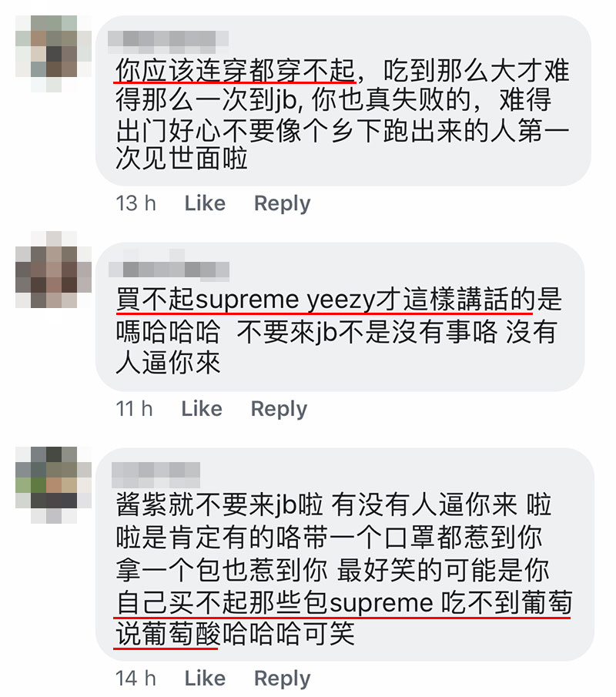Open third commenter's blurred profile picture
This screenshot has width=616, height=697.
(53, 485)
